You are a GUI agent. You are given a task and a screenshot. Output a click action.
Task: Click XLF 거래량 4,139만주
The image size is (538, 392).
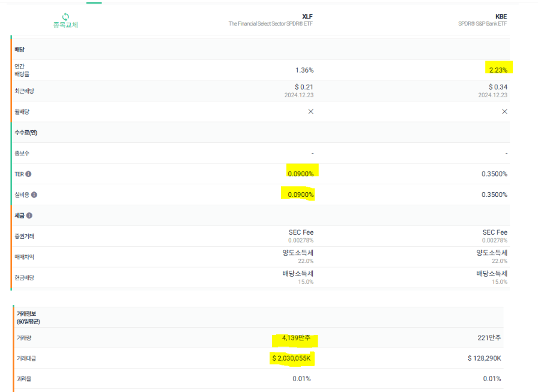(296, 338)
